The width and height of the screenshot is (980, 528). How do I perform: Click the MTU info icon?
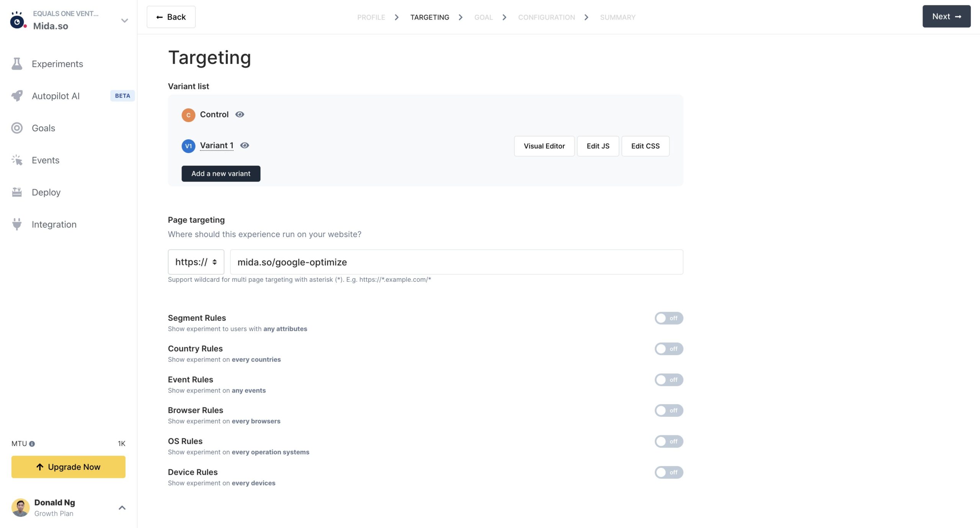click(32, 444)
